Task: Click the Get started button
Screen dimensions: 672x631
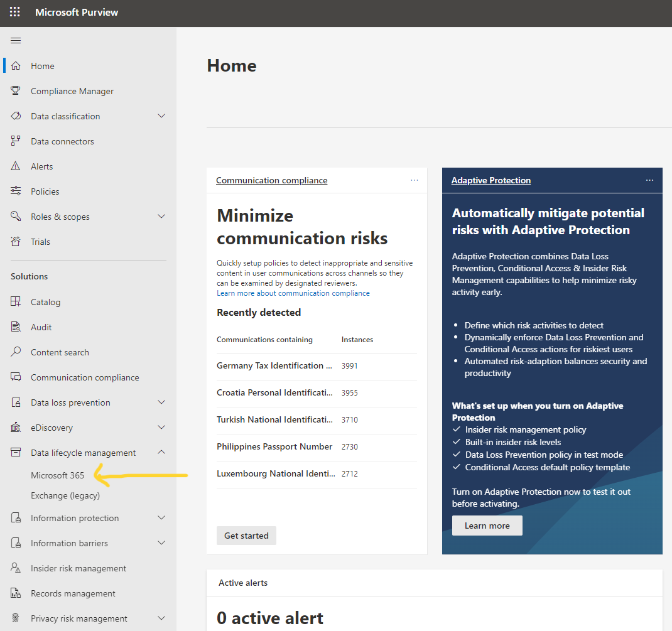Action: [x=246, y=536]
